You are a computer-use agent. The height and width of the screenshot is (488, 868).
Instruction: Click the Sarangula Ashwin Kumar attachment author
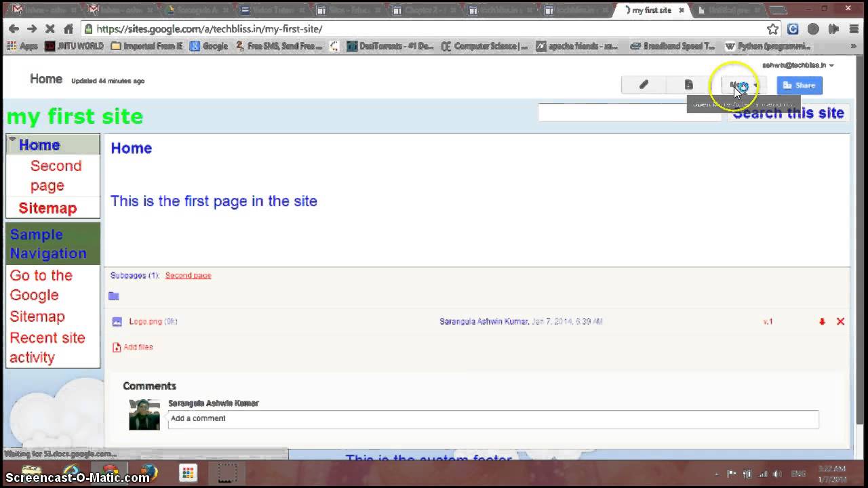[x=484, y=321]
